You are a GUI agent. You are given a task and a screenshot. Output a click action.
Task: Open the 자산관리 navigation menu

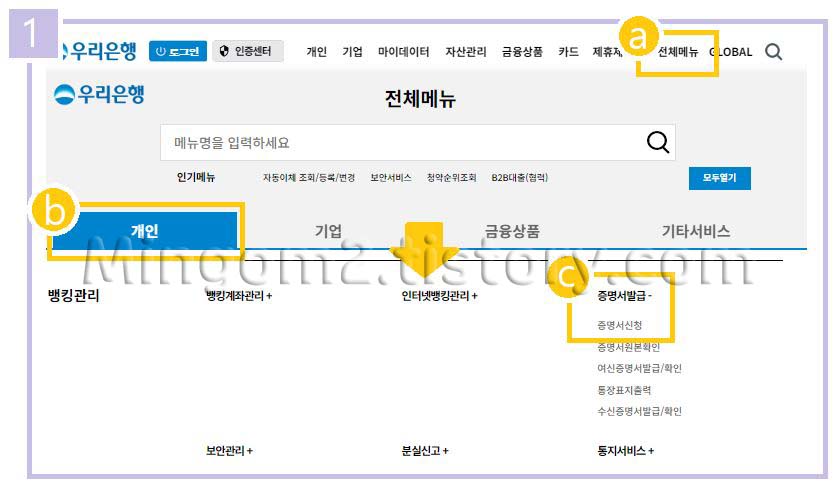(465, 52)
